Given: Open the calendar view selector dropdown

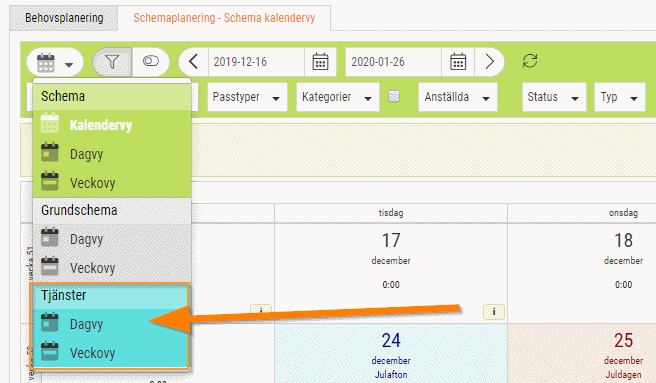Looking at the screenshot, I should (55, 62).
